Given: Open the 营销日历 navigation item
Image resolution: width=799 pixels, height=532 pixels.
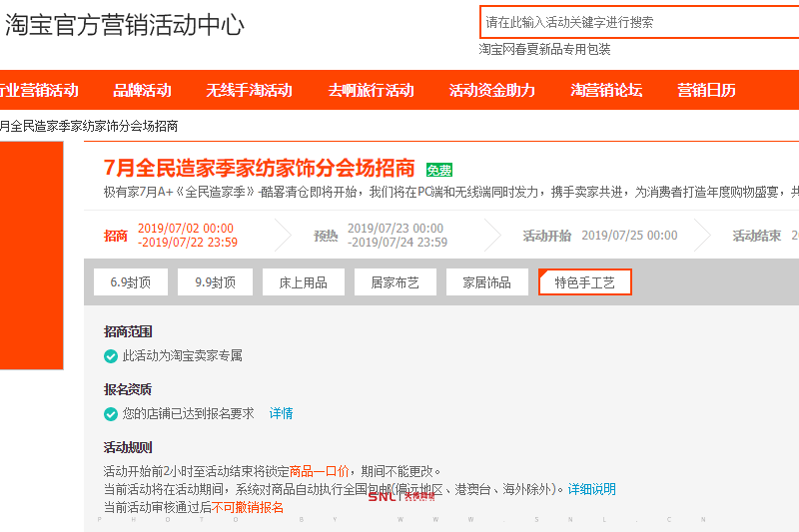Looking at the screenshot, I should (706, 90).
